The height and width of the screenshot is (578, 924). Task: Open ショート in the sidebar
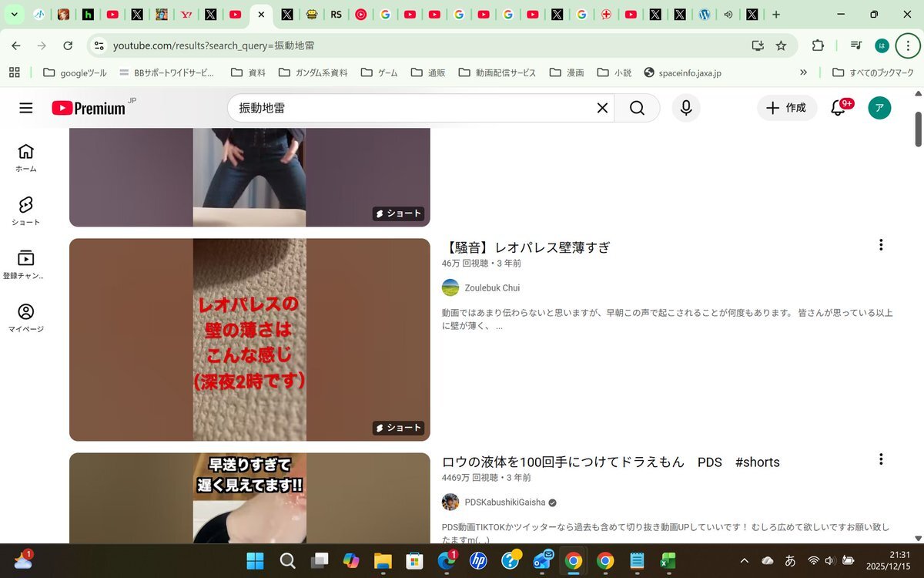pos(26,210)
